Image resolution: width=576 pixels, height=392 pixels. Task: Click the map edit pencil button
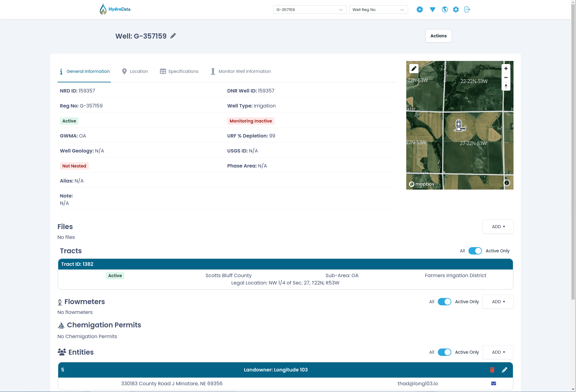(x=414, y=69)
